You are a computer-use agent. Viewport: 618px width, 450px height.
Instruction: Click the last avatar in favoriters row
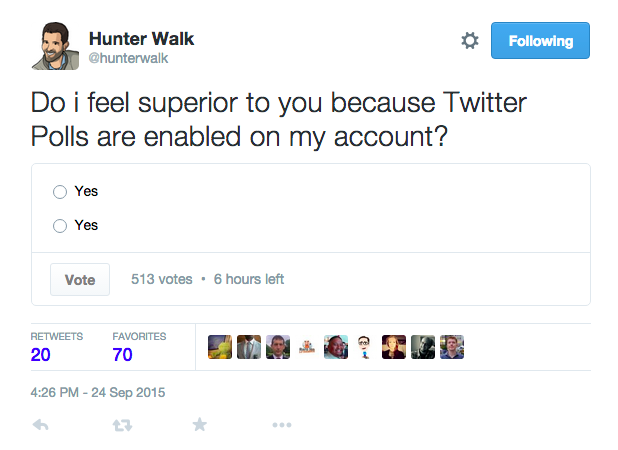(452, 347)
